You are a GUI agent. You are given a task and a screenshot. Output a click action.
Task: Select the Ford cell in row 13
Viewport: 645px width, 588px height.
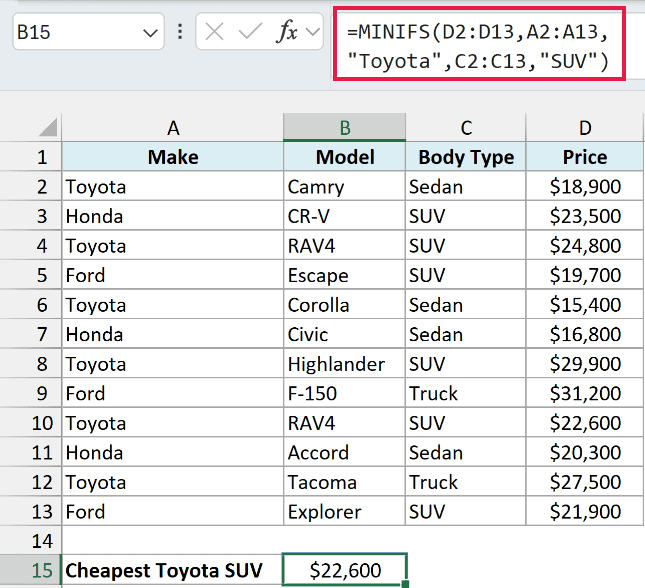[x=173, y=511]
